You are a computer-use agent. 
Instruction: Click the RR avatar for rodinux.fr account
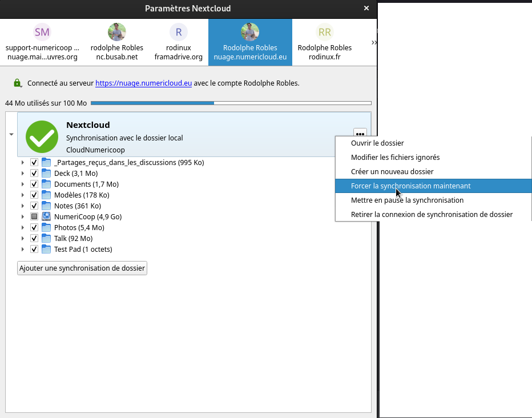pyautogui.click(x=325, y=32)
